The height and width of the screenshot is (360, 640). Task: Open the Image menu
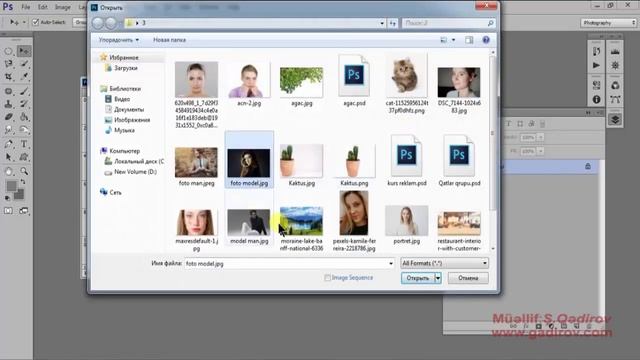coord(62,7)
